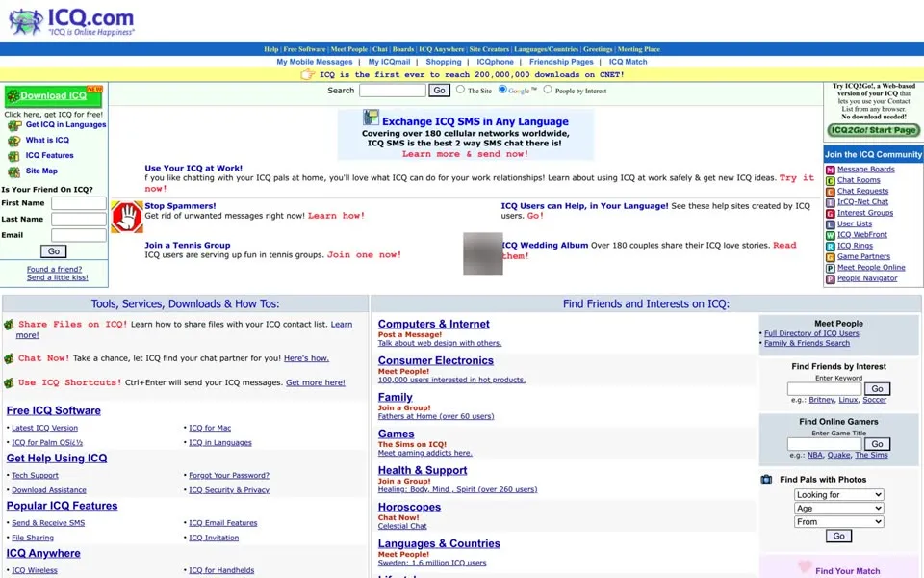924x578 pixels.
Task: Open Boards in the blue navigation bar
Action: pyautogui.click(x=403, y=49)
